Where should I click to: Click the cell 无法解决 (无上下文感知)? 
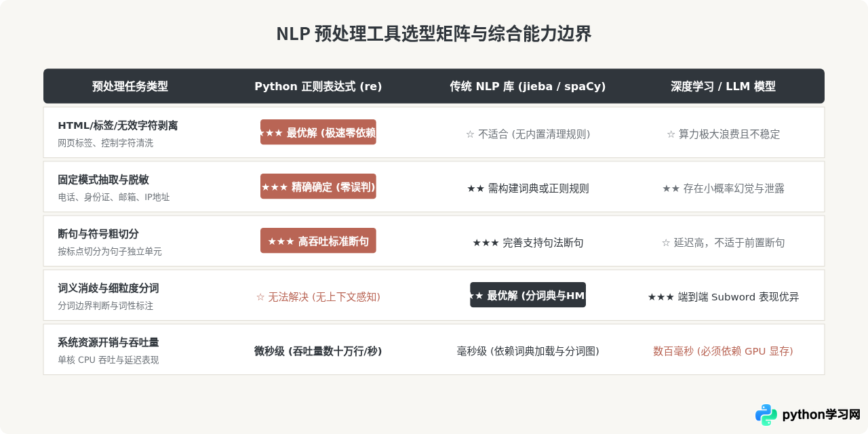click(x=318, y=297)
